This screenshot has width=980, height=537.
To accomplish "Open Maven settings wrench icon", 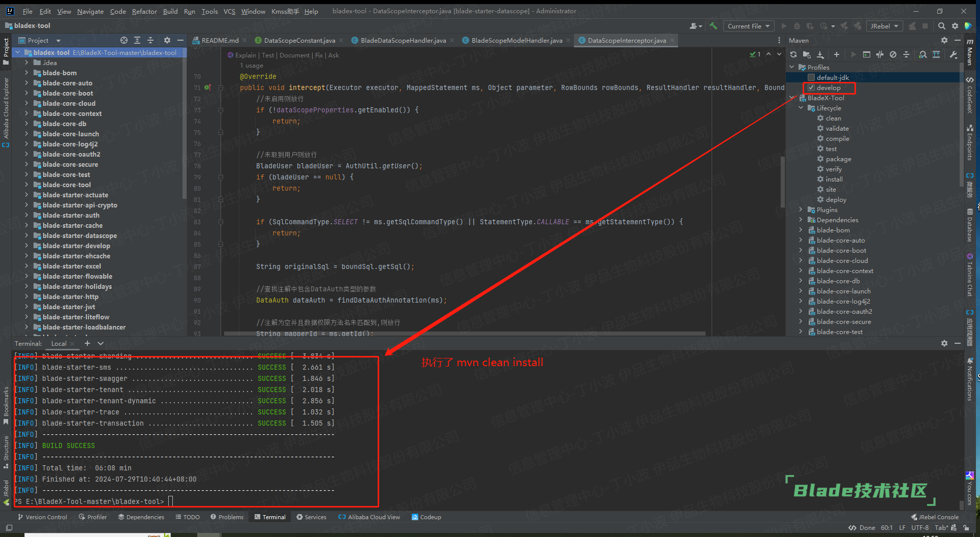I will click(x=954, y=54).
